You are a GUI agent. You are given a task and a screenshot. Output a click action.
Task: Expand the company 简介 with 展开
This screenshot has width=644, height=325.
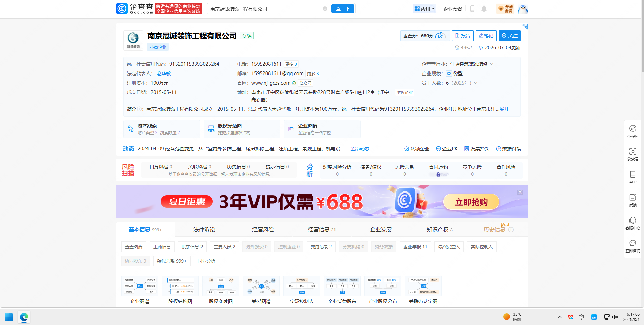tap(504, 109)
